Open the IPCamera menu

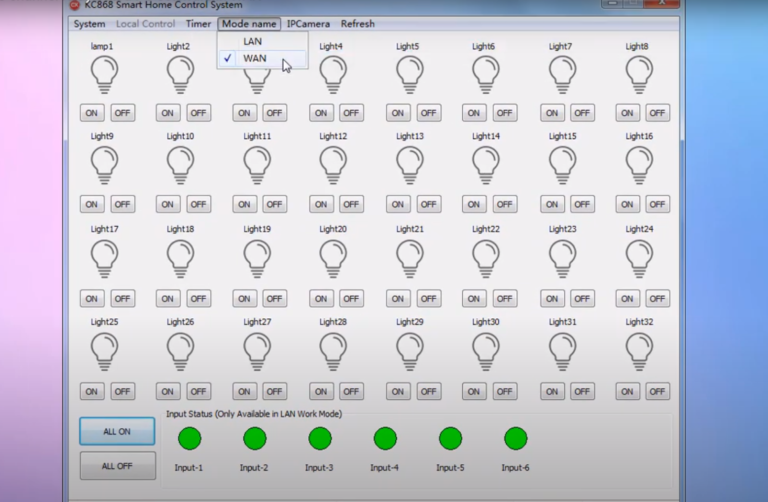[308, 23]
